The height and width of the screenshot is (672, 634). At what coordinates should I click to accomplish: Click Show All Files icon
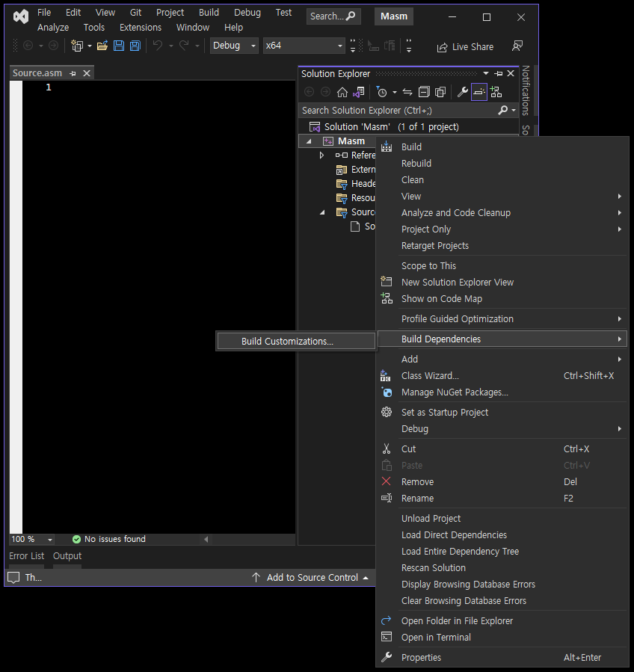click(x=440, y=92)
